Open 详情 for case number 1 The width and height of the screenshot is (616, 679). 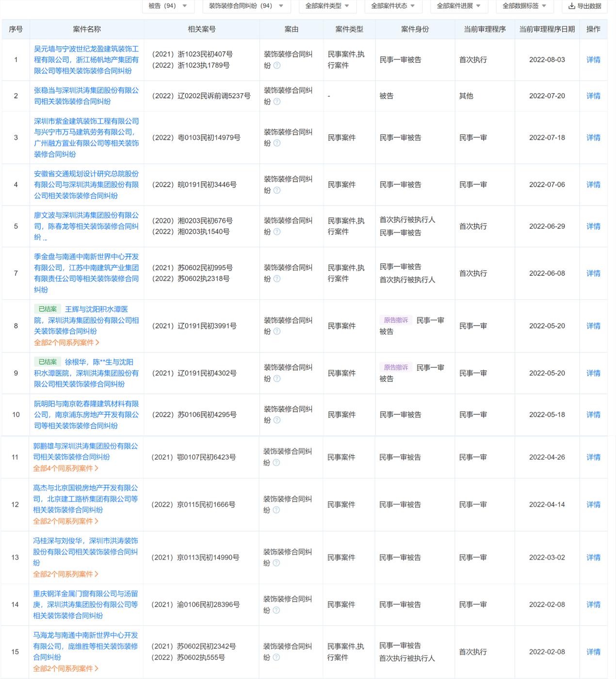coord(593,60)
